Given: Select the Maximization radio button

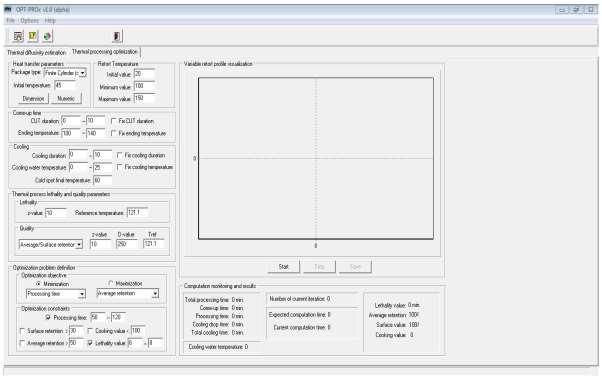Looking at the screenshot, I should pyautogui.click(x=111, y=284).
